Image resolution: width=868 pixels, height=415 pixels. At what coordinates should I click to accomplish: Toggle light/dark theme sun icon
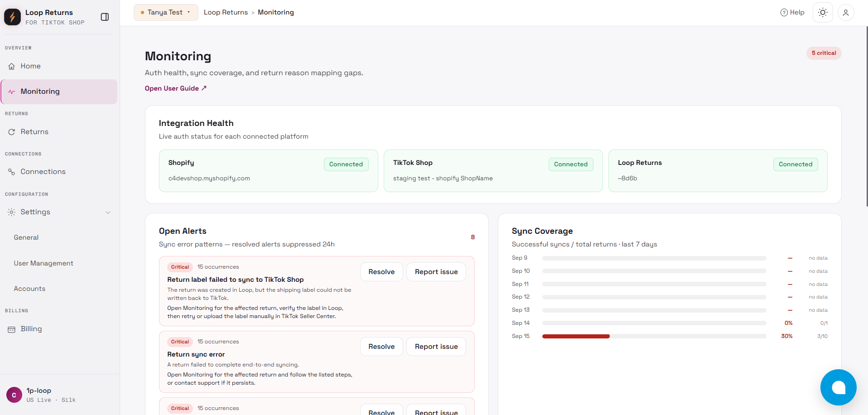tap(823, 12)
